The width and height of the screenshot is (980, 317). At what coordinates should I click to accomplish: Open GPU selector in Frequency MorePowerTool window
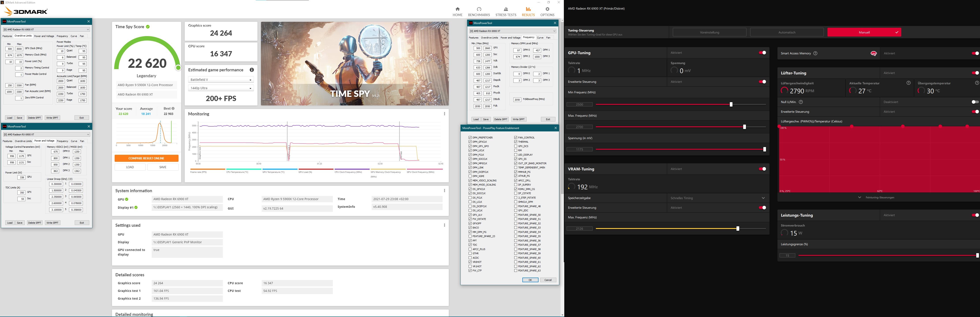pos(512,31)
